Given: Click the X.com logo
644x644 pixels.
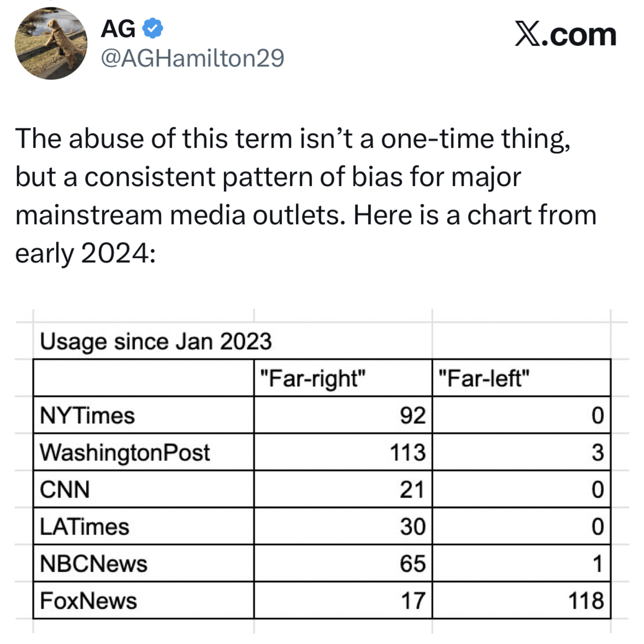Looking at the screenshot, I should (x=565, y=34).
